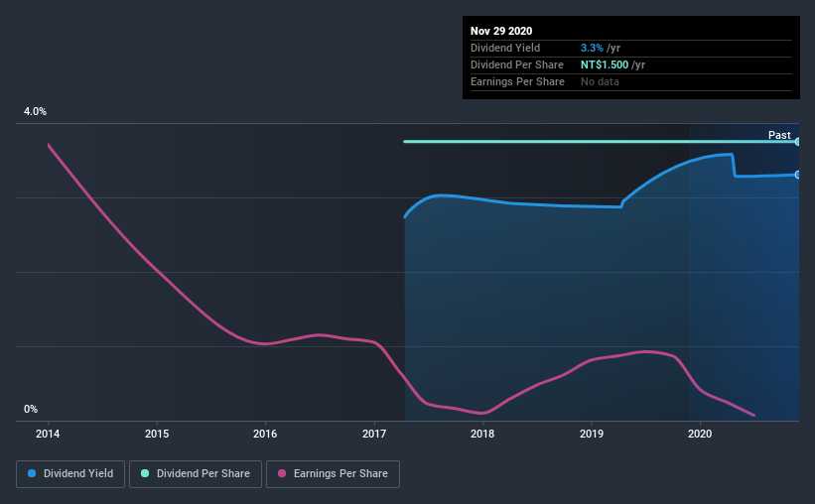Click the Dividend Per Share line endpoint marker

[797, 141]
